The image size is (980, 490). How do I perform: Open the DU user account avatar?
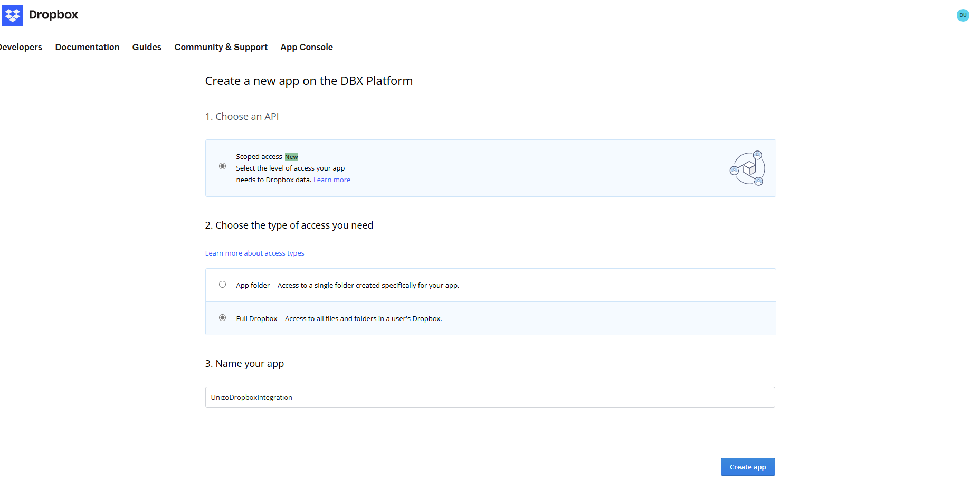coord(963,15)
